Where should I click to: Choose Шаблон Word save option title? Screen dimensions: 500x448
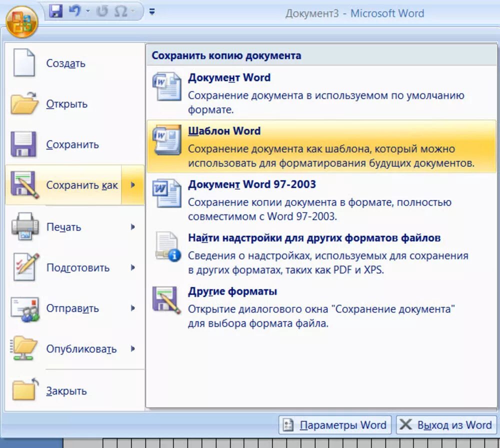point(224,130)
